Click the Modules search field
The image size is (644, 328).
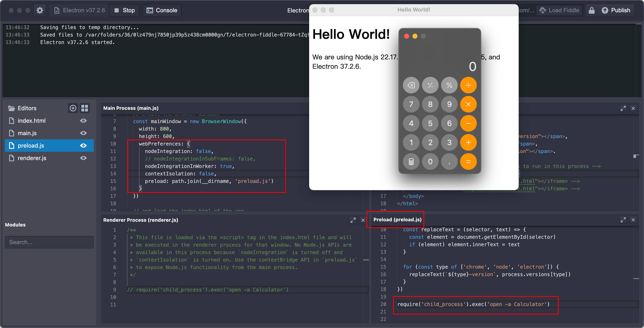(x=49, y=242)
